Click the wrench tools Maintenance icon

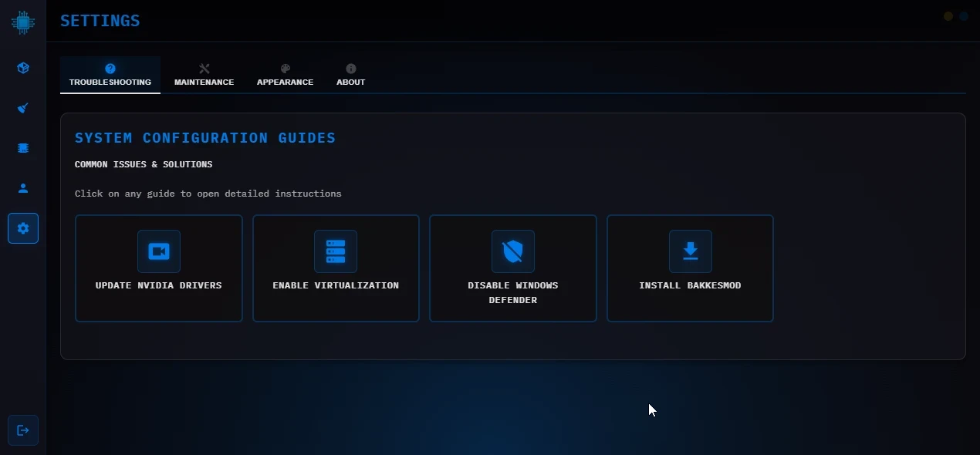(204, 69)
